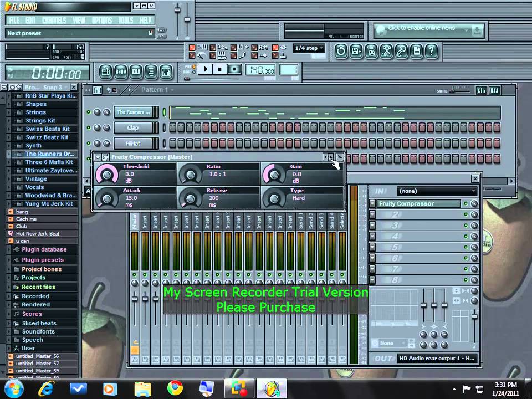The height and width of the screenshot is (399, 532).
Task: Click the HiHat channel button
Action: point(134,144)
